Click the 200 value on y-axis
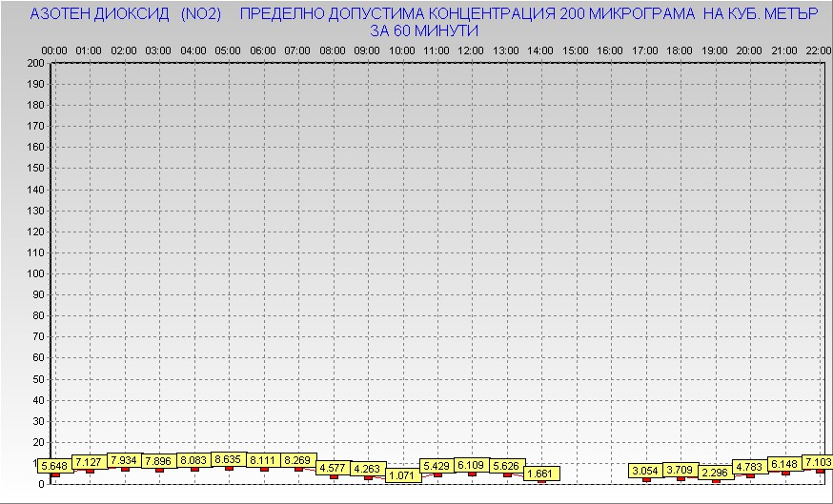The width and height of the screenshot is (833, 504). (x=36, y=63)
